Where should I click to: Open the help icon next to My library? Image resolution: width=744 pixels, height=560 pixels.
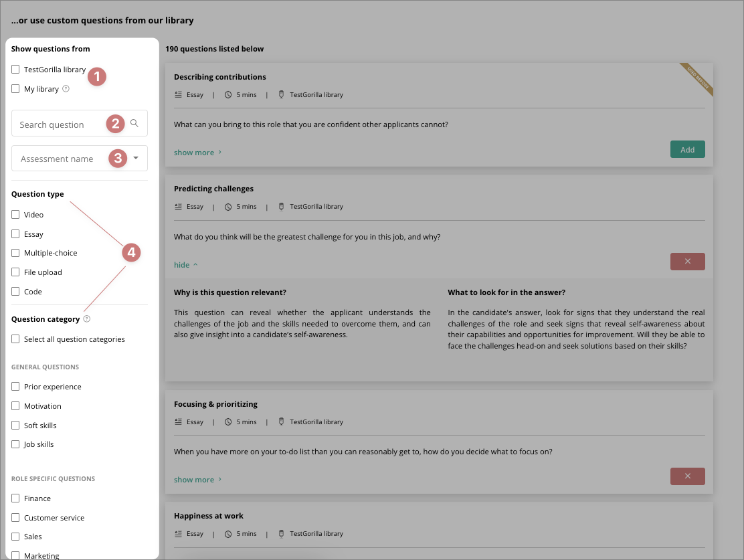point(66,88)
